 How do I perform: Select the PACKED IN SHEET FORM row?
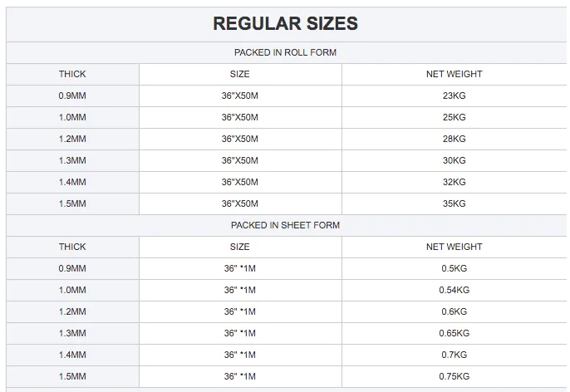(285, 225)
